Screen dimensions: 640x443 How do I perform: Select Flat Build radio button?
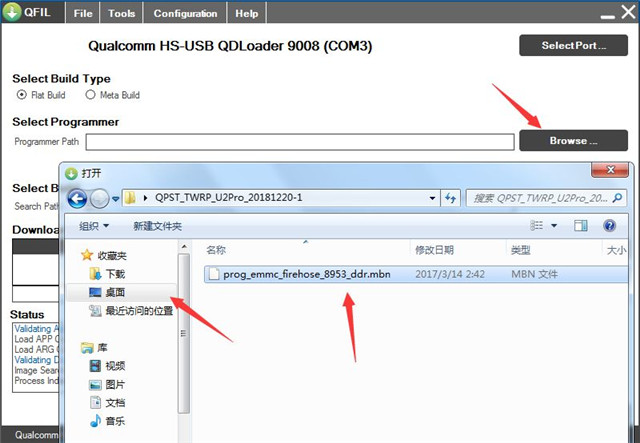[22, 95]
